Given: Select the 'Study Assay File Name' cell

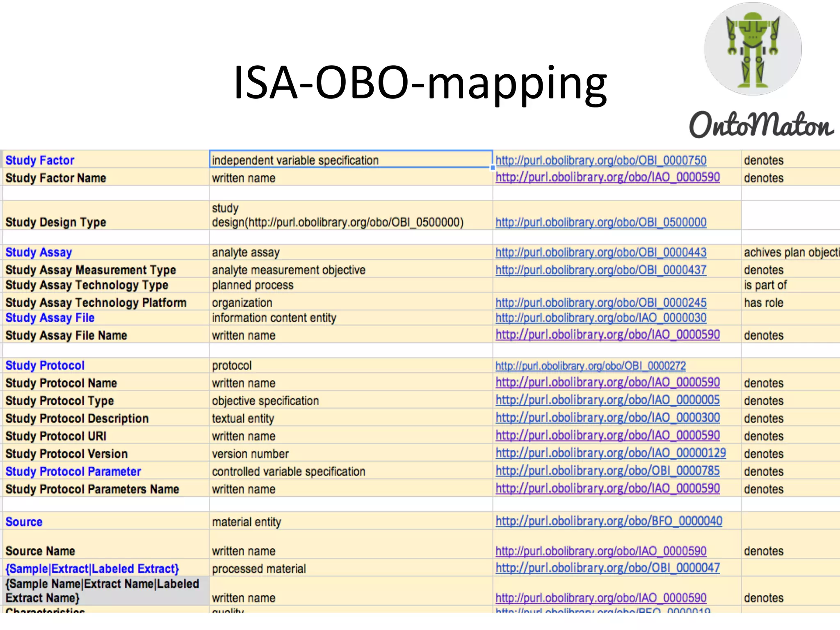Looking at the screenshot, I should (106, 335).
